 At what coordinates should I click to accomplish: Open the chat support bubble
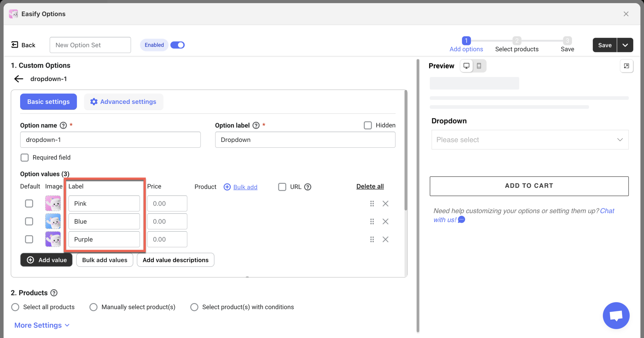[x=616, y=315]
